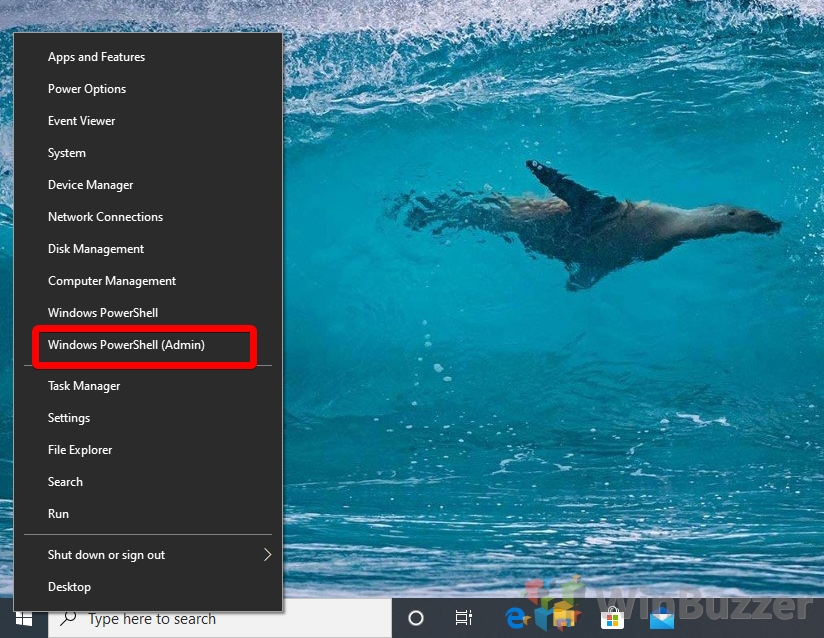Start Windows PowerShell without admin
This screenshot has height=638, width=824.
tap(148, 313)
